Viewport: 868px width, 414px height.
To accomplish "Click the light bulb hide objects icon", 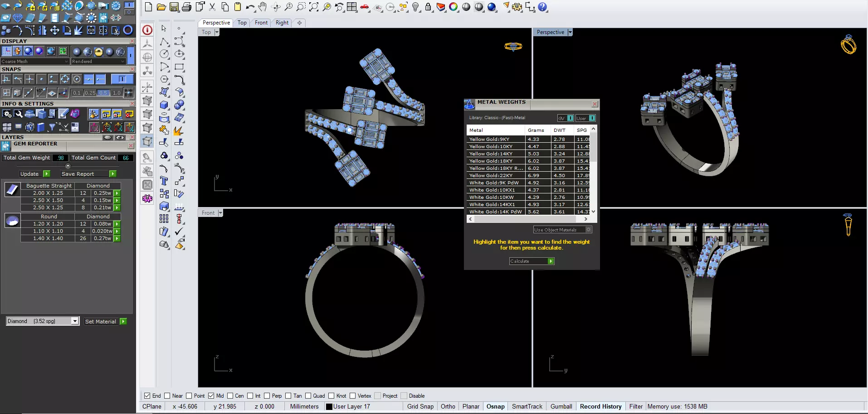I will click(x=415, y=7).
